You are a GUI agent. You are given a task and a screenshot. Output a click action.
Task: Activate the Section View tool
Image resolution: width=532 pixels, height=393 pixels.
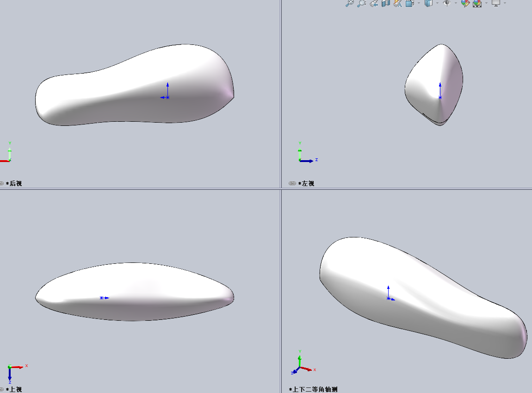(385, 3)
